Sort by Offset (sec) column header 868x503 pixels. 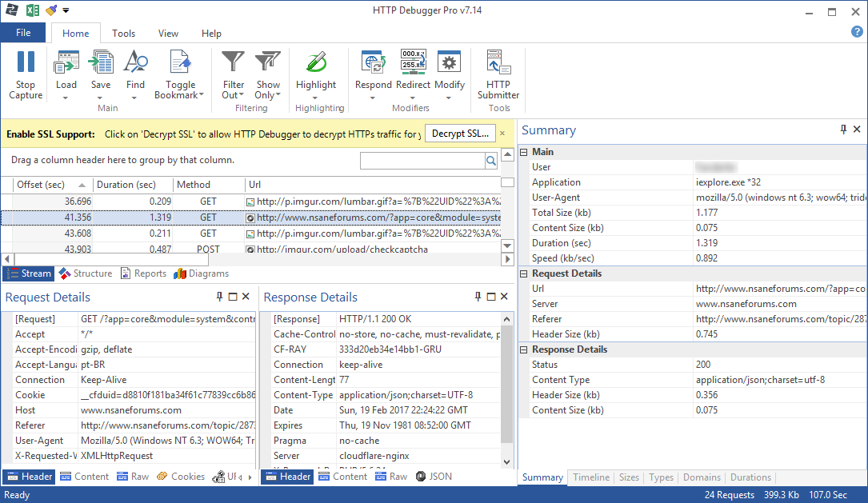point(51,185)
